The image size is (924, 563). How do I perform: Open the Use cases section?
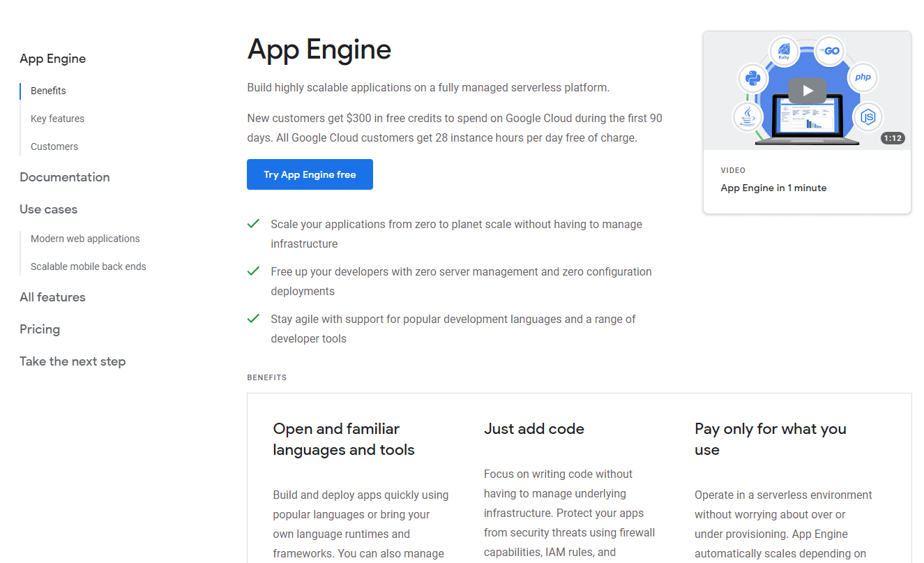tap(48, 209)
